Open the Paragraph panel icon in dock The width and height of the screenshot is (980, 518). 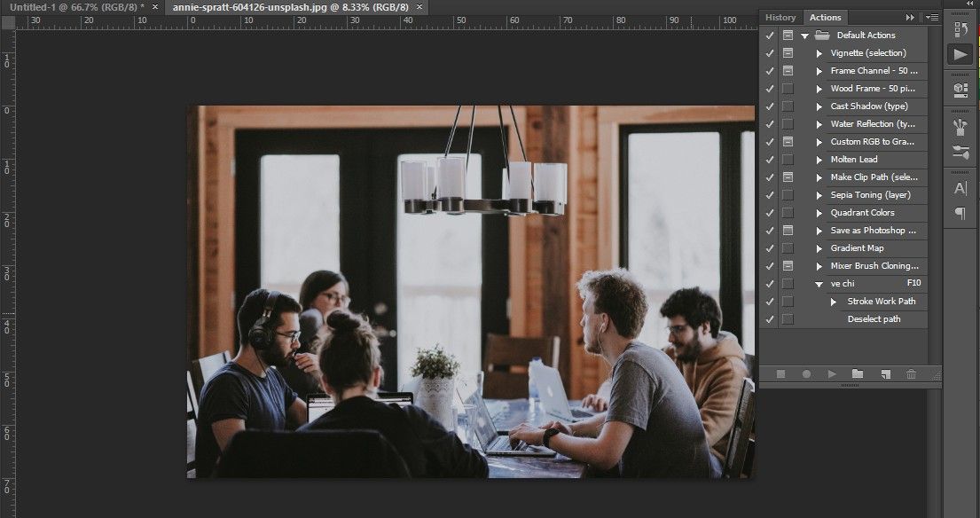[x=960, y=213]
